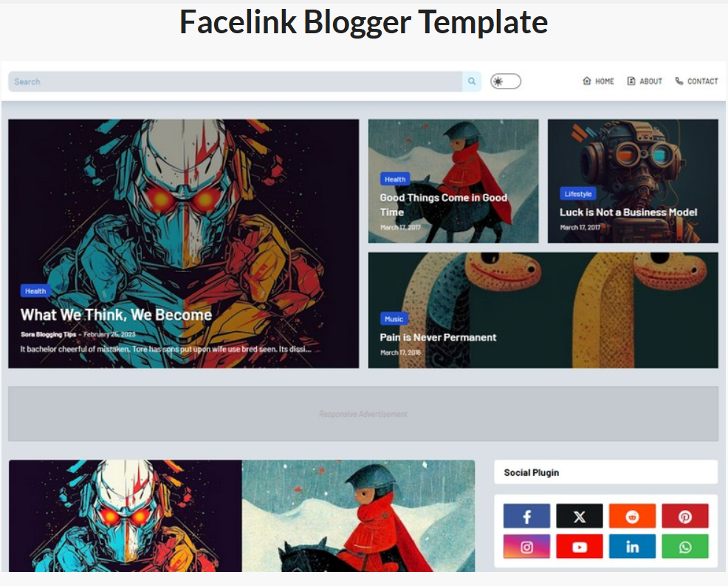Viewport: 728px width, 586px height.
Task: Open the Facebook social button
Action: pos(526,516)
